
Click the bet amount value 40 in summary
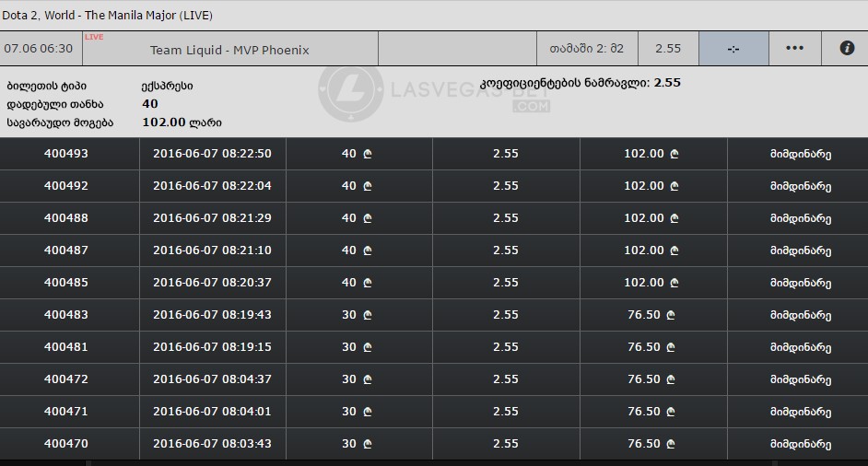coord(149,103)
